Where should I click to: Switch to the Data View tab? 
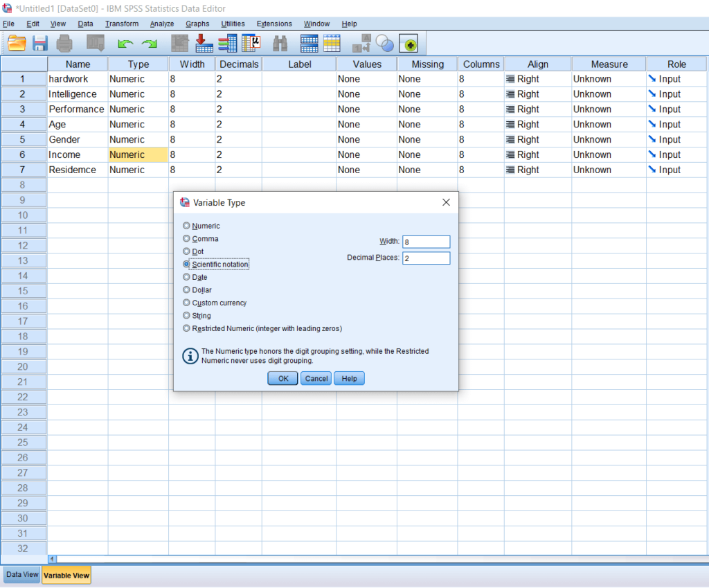pos(21,574)
